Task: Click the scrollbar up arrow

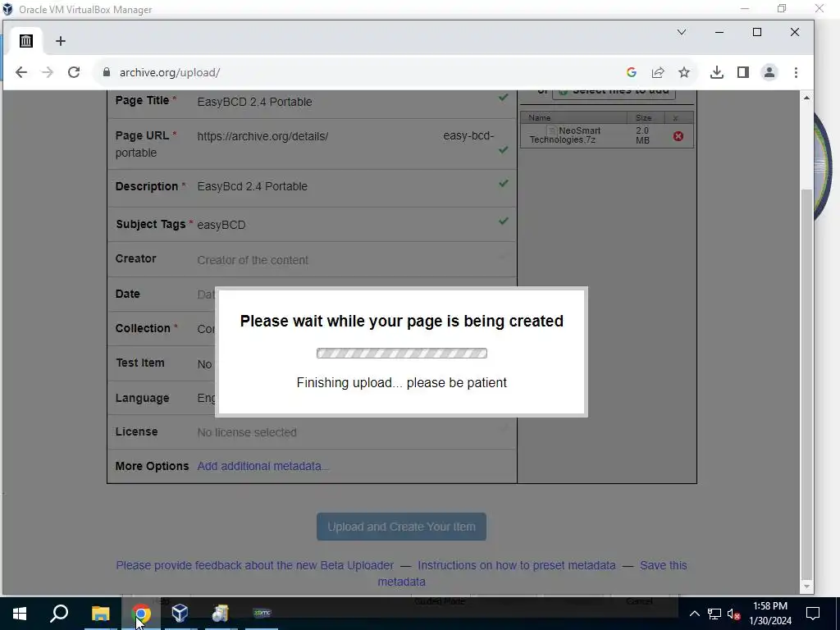Action: 806,98
